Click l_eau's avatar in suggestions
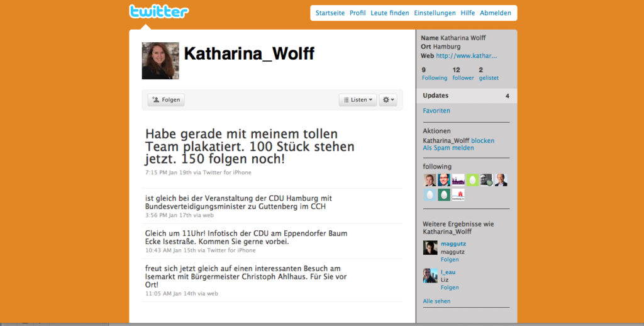This screenshot has height=326, width=644. [x=430, y=276]
